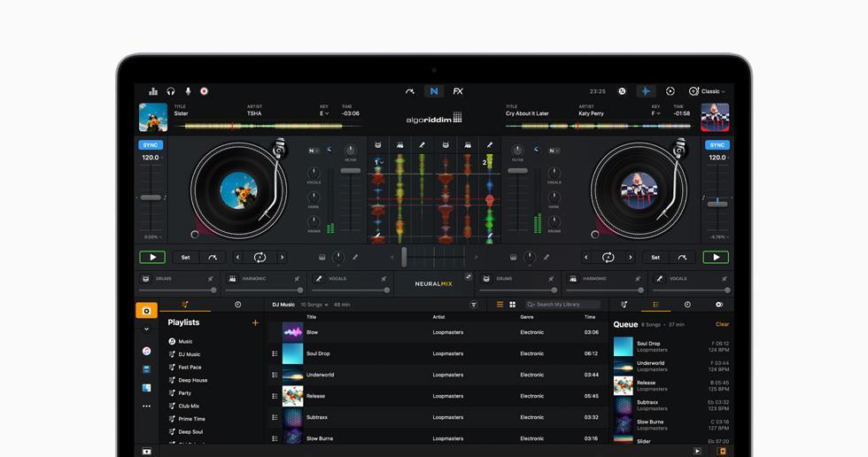Viewport: 868px width, 457px height.
Task: Click the Search My Library field
Action: tap(562, 305)
